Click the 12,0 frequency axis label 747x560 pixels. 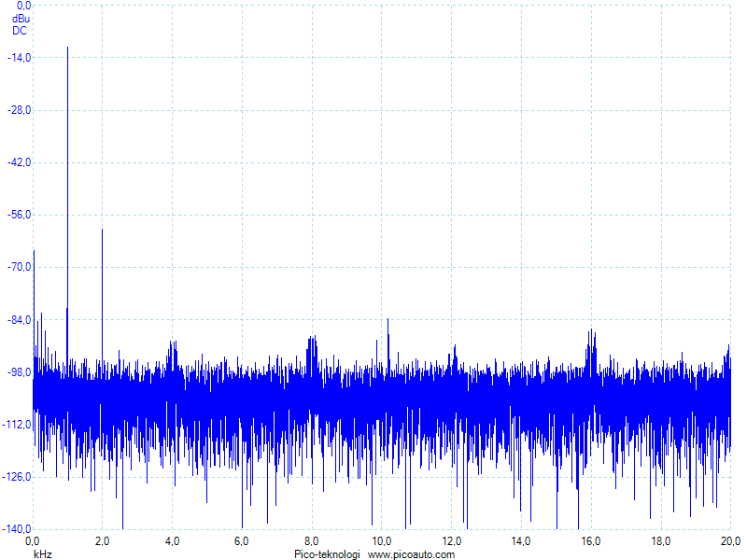tap(451, 541)
